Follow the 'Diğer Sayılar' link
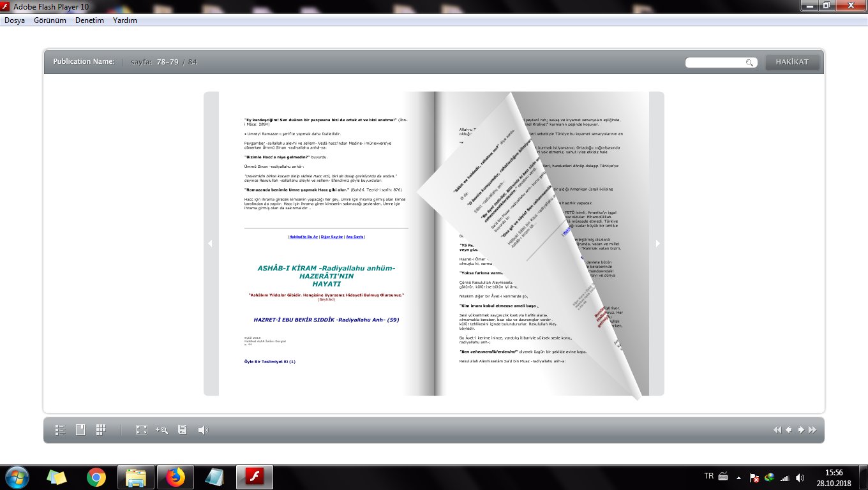Viewport: 868px width, 490px height. (331, 237)
